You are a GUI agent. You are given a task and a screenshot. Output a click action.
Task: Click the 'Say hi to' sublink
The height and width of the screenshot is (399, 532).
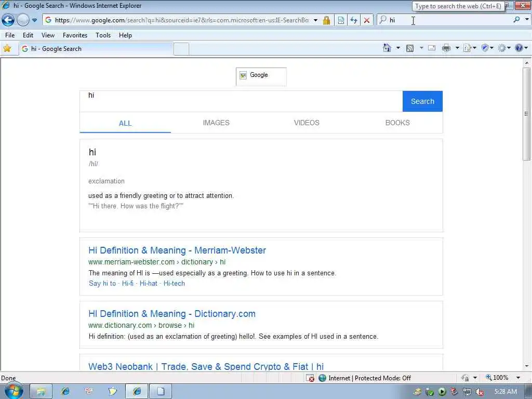(102, 283)
